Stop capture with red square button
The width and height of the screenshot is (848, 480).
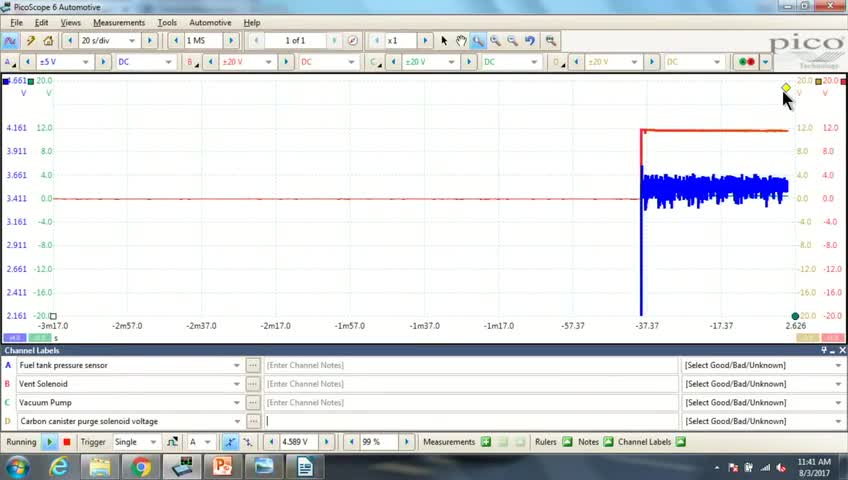tap(67, 442)
